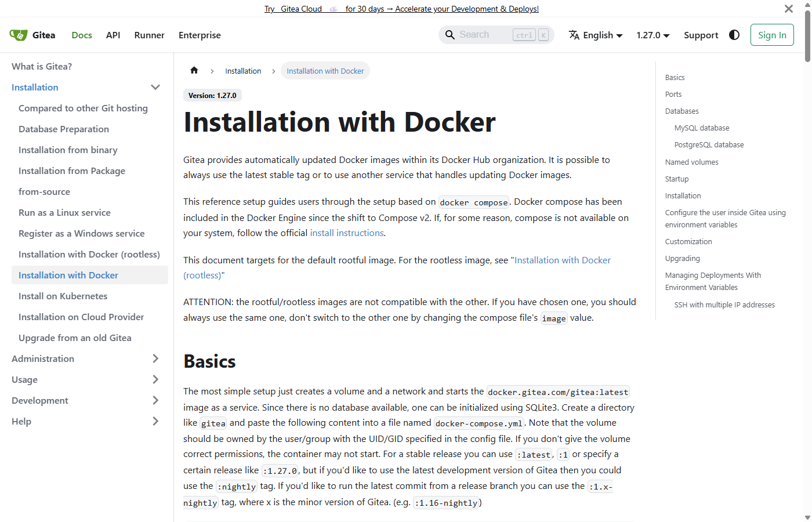Click the scrollbar down arrow
Viewport: 812px width, 522px height.
point(808,517)
